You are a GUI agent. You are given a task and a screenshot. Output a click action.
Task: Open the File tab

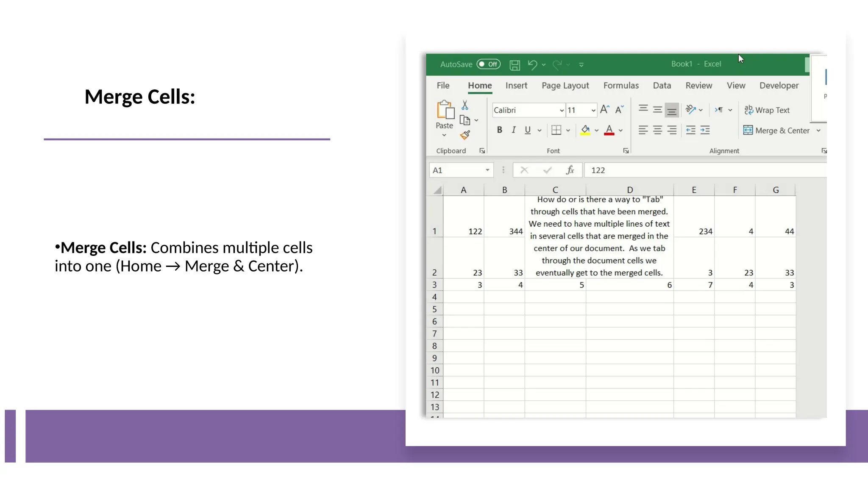(443, 86)
